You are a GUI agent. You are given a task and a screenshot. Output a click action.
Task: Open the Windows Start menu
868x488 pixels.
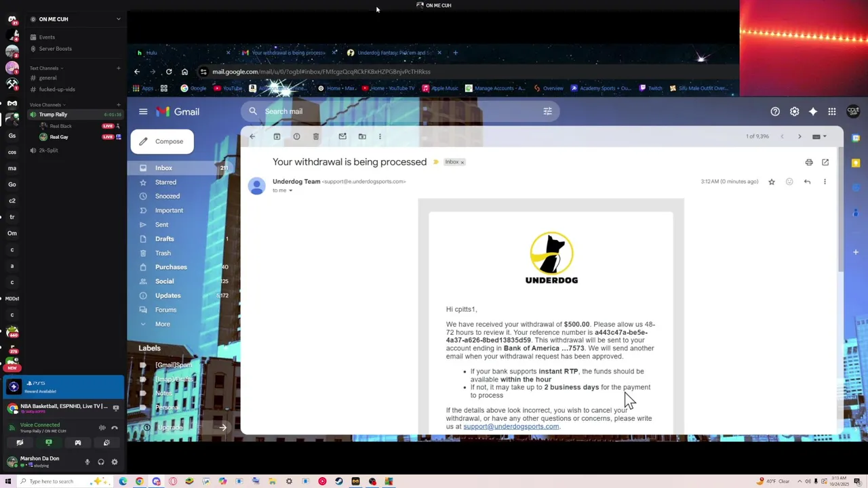[x=7, y=481]
